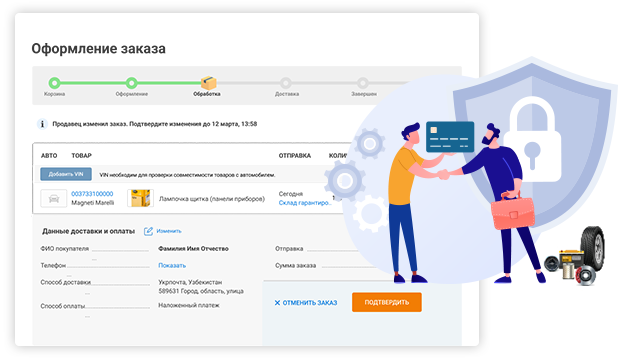Select the Корзина step circle
Screen dimensions: 620x360
click(x=55, y=83)
